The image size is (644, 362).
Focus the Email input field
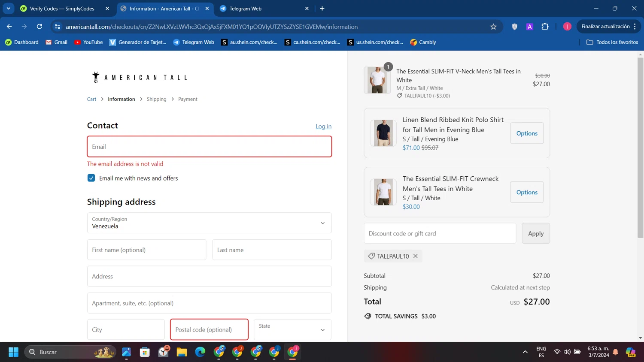click(x=210, y=147)
